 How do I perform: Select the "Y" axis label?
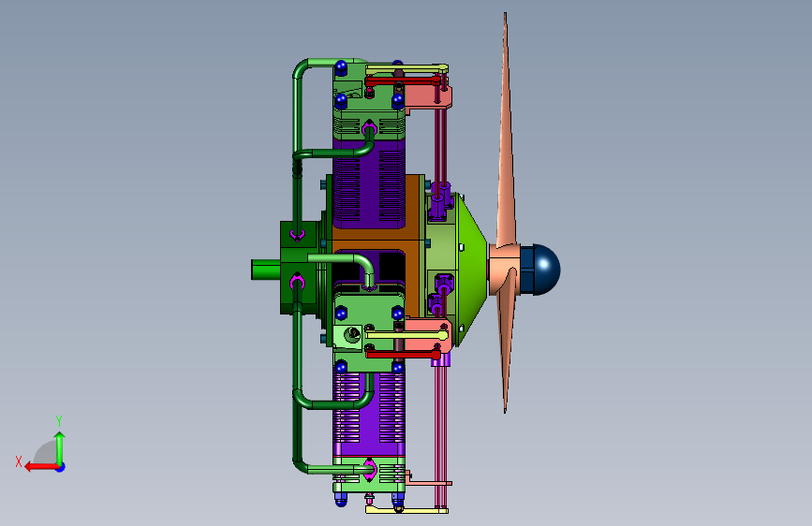point(59,421)
